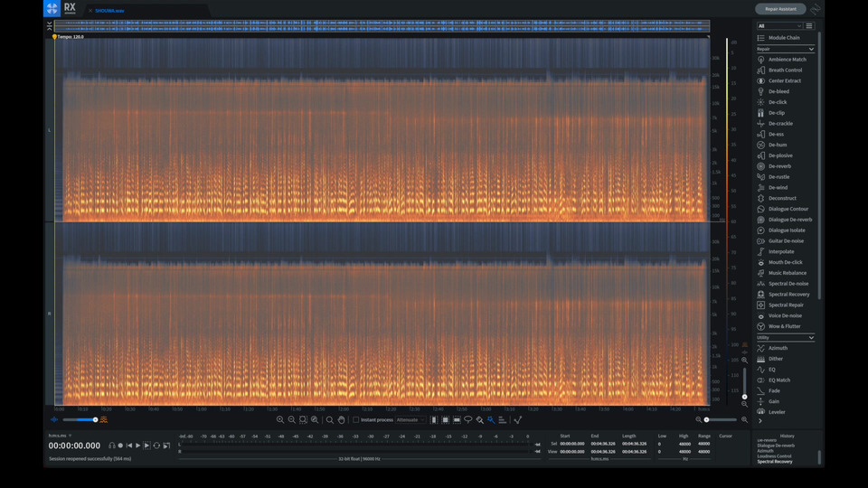Viewport: 868px width, 488px height.
Task: Open the Music Rebalance module
Action: click(787, 273)
